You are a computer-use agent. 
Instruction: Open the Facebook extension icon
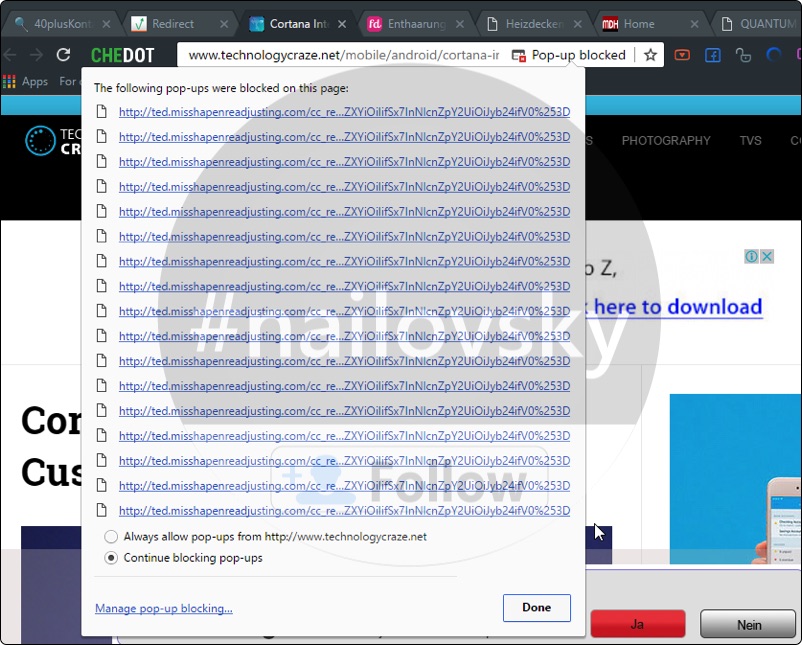712,57
